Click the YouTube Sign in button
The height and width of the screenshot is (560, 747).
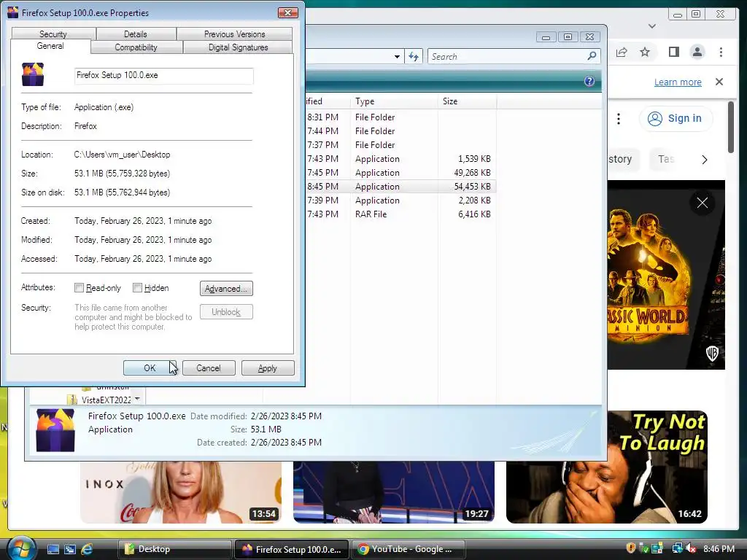coord(676,118)
